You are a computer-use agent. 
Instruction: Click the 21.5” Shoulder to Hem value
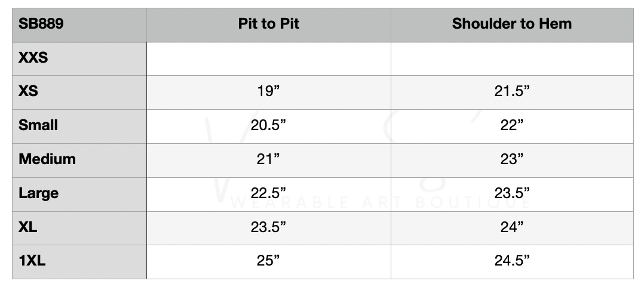click(x=512, y=92)
